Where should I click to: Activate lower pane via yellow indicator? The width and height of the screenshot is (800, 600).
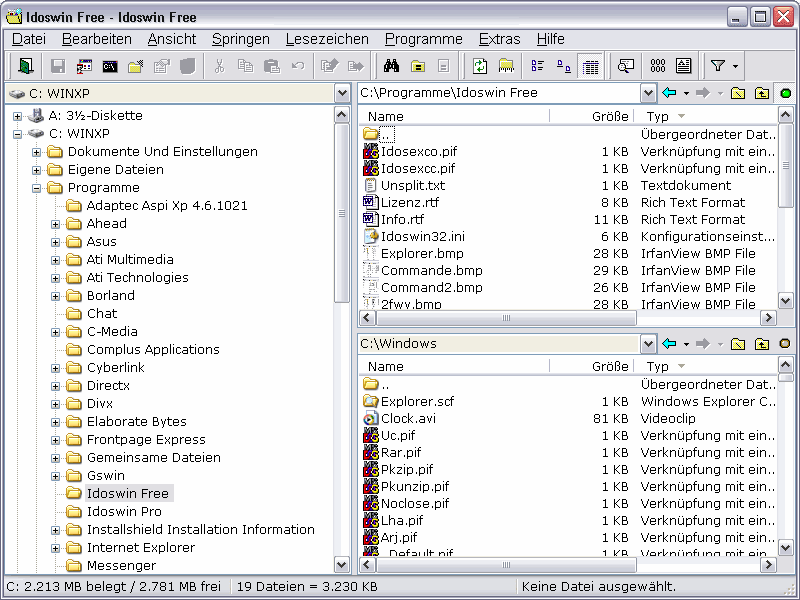pyautogui.click(x=785, y=343)
